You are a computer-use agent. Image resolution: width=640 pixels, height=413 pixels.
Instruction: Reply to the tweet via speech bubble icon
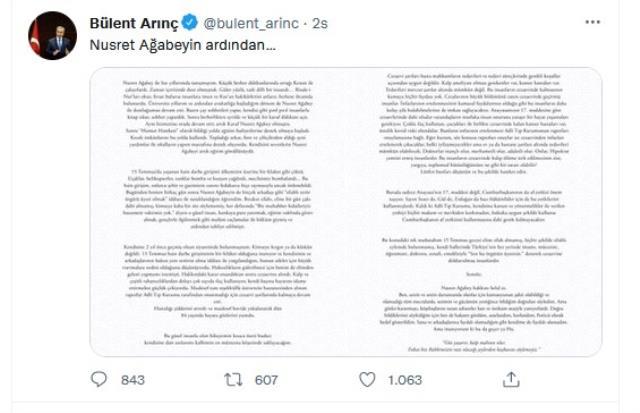[98, 379]
